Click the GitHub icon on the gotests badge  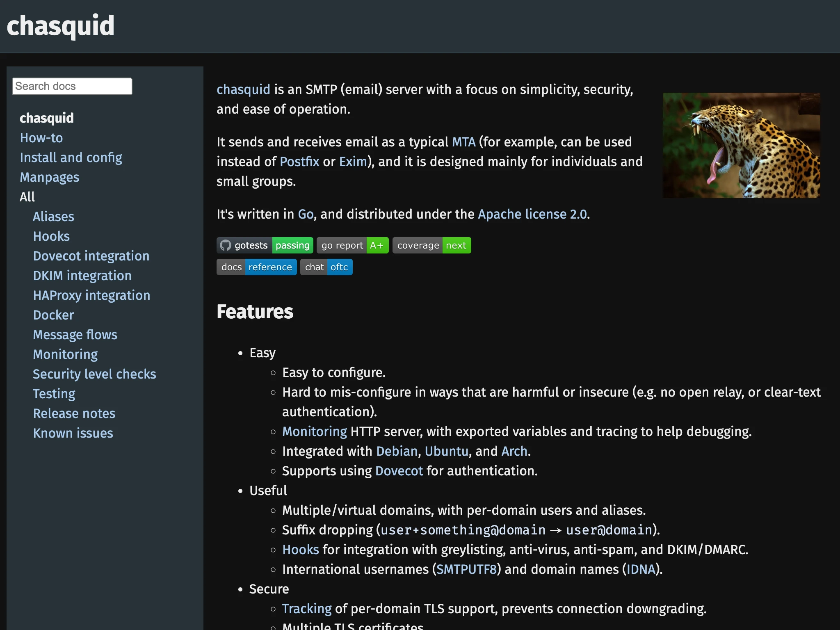tap(225, 245)
